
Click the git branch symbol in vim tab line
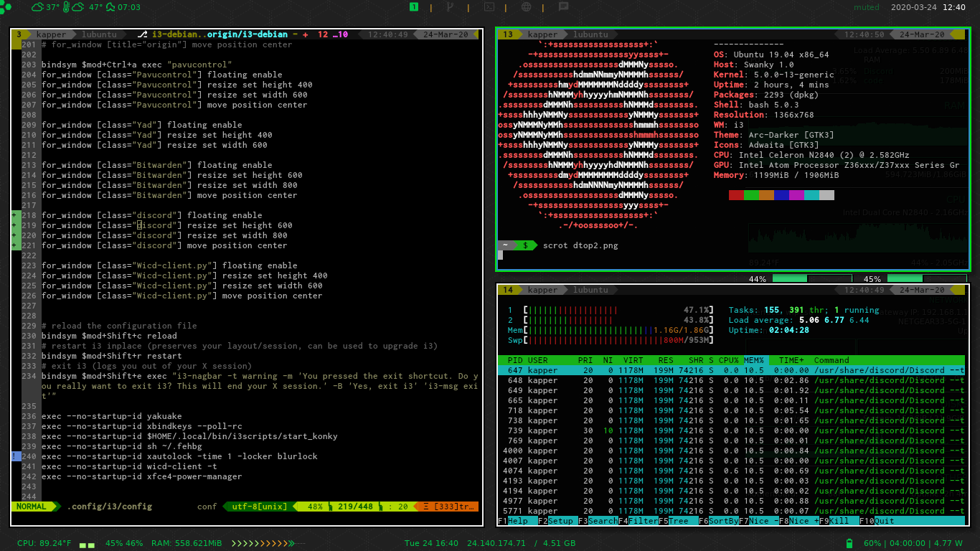point(142,34)
